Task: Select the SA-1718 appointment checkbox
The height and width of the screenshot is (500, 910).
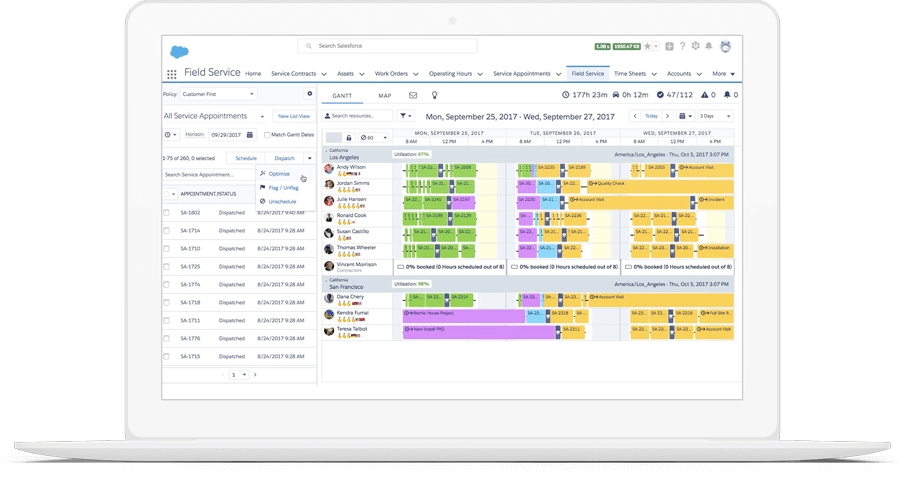Action: pos(167,303)
